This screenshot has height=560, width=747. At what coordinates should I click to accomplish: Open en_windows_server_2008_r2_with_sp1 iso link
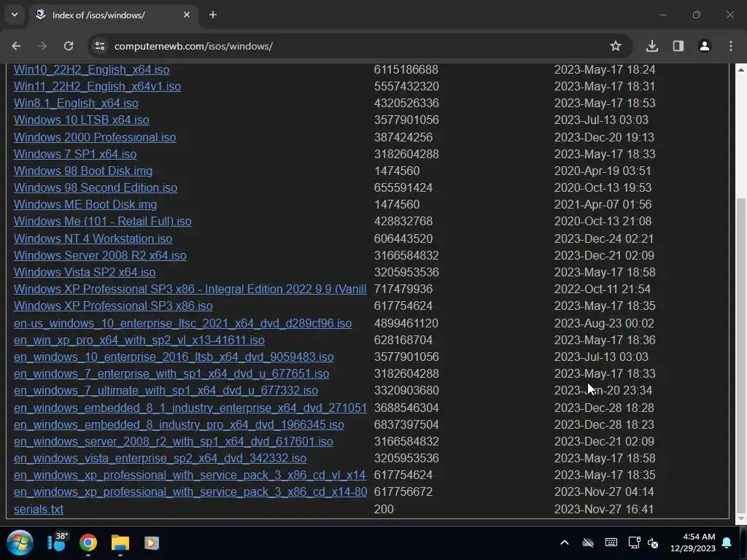[174, 441]
